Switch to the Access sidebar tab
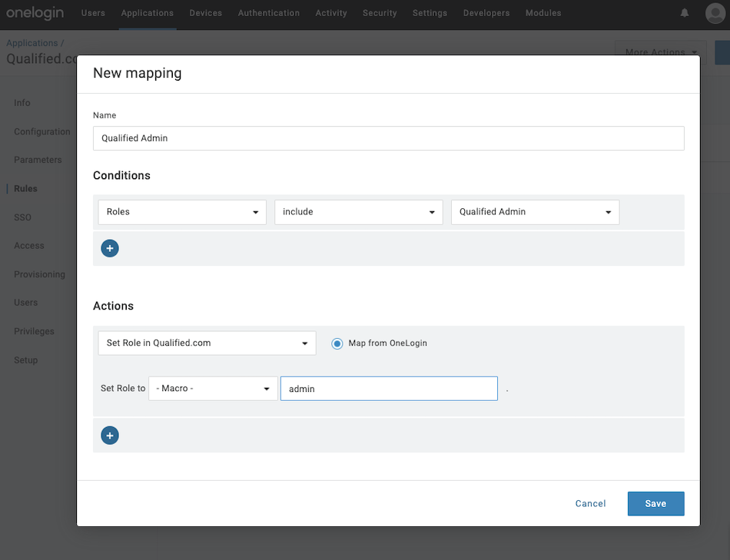Image resolution: width=730 pixels, height=560 pixels. pos(29,246)
